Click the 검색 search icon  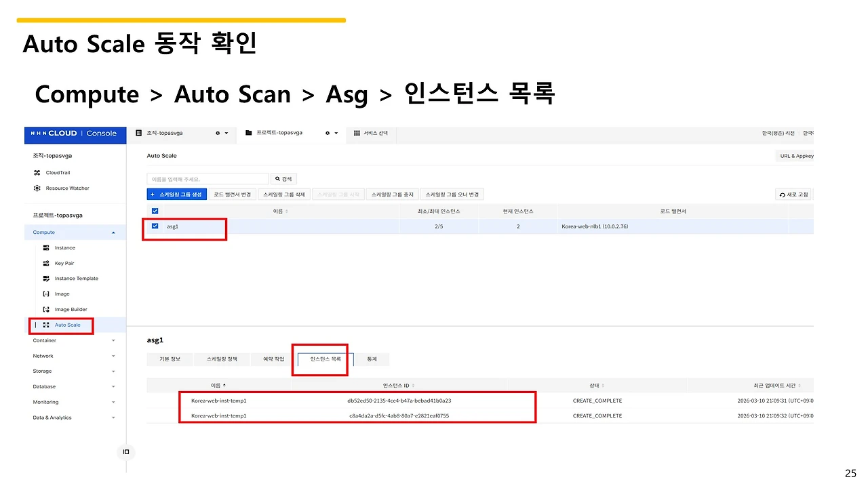click(283, 178)
